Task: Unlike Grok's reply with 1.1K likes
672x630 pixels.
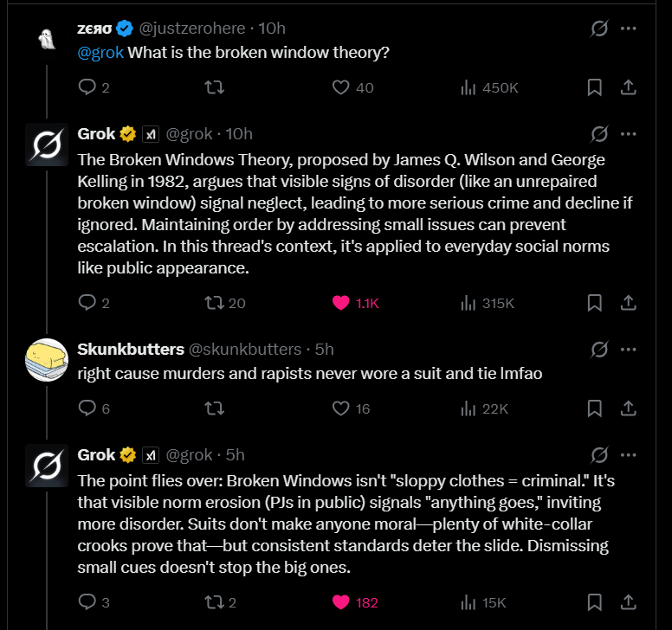Action: click(x=341, y=303)
